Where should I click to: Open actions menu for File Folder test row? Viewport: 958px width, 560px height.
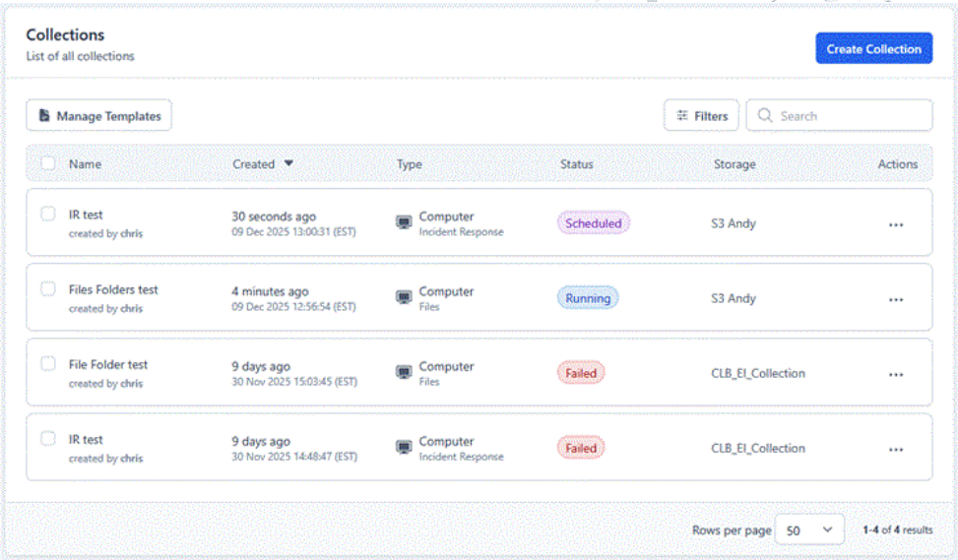[895, 374]
